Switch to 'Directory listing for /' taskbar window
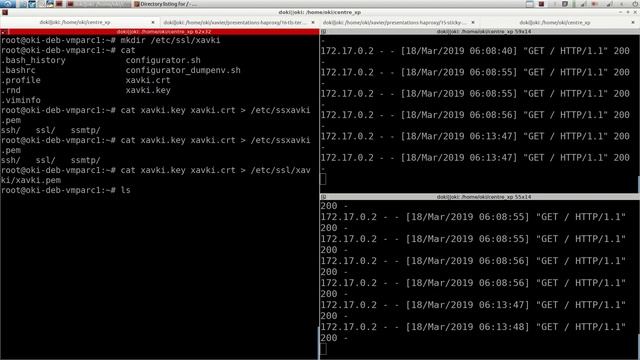 [x=165, y=4]
